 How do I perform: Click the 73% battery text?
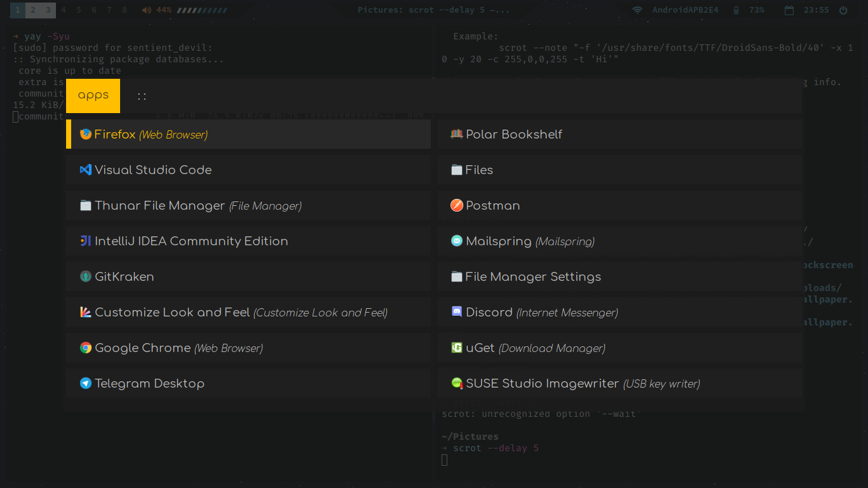[757, 10]
